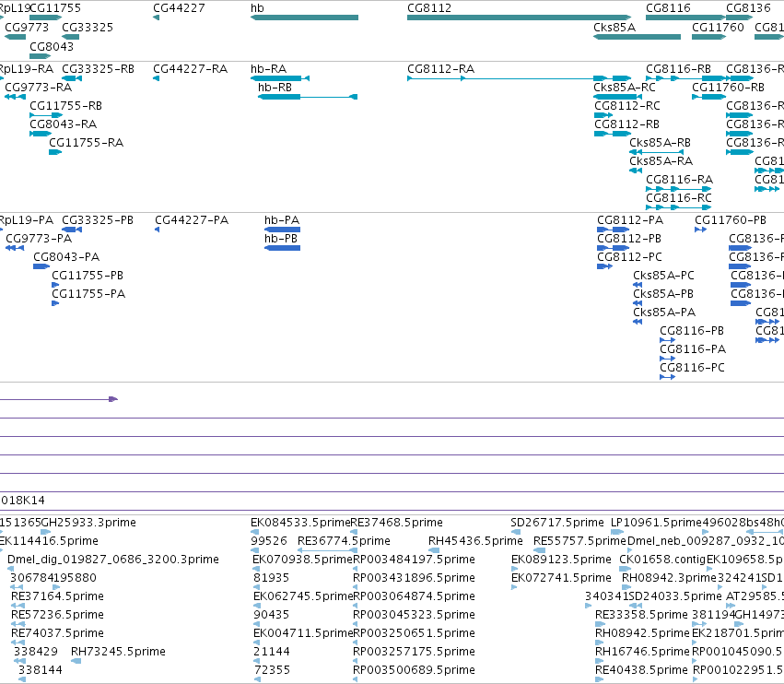Click the Cks85A-PC protein label
The height and width of the screenshot is (684, 784).
tap(663, 276)
